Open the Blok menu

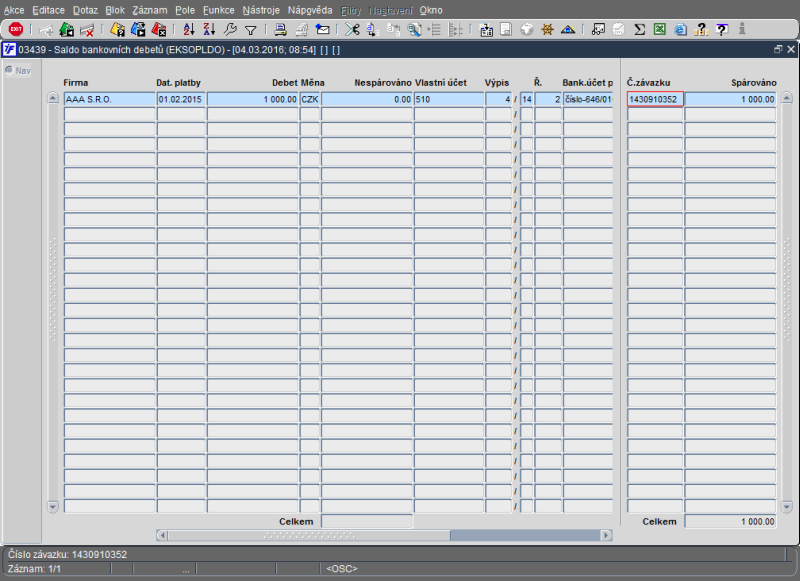[115, 10]
